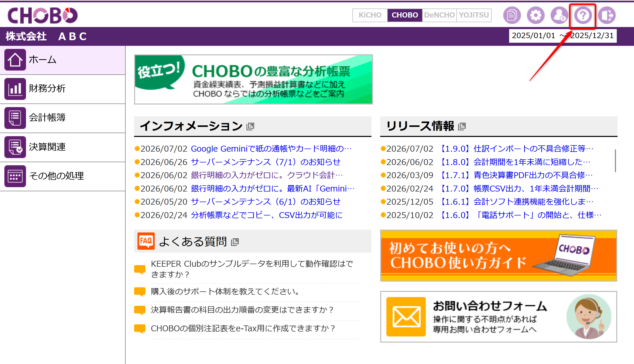Open 財務分析 sidebar menu
This screenshot has height=364, width=634.
[x=63, y=89]
